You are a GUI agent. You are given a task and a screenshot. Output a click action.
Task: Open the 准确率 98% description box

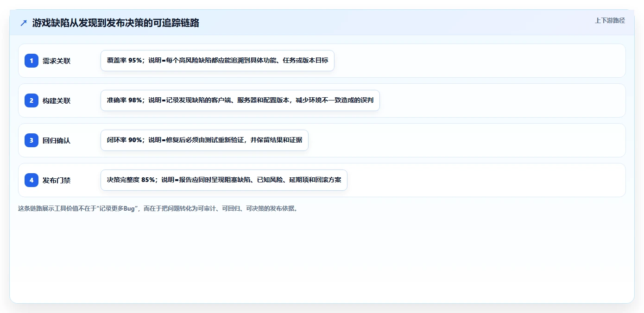[240, 100]
